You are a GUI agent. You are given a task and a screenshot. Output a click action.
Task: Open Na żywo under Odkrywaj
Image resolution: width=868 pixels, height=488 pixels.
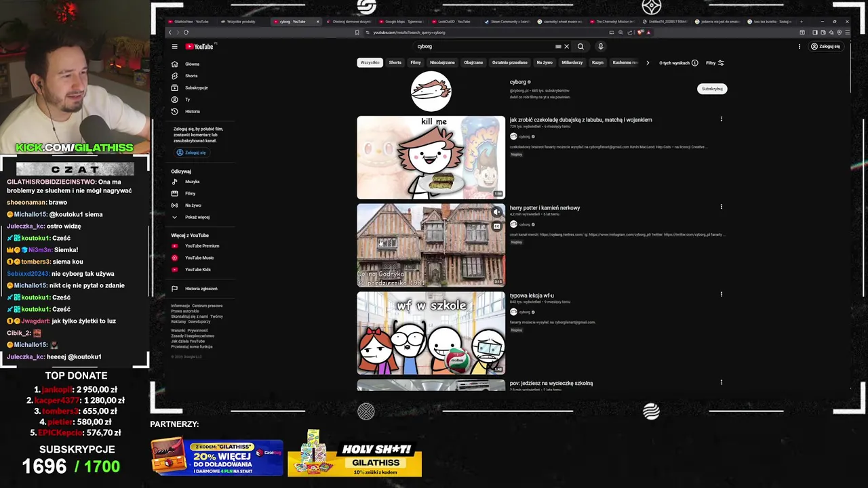click(x=193, y=205)
